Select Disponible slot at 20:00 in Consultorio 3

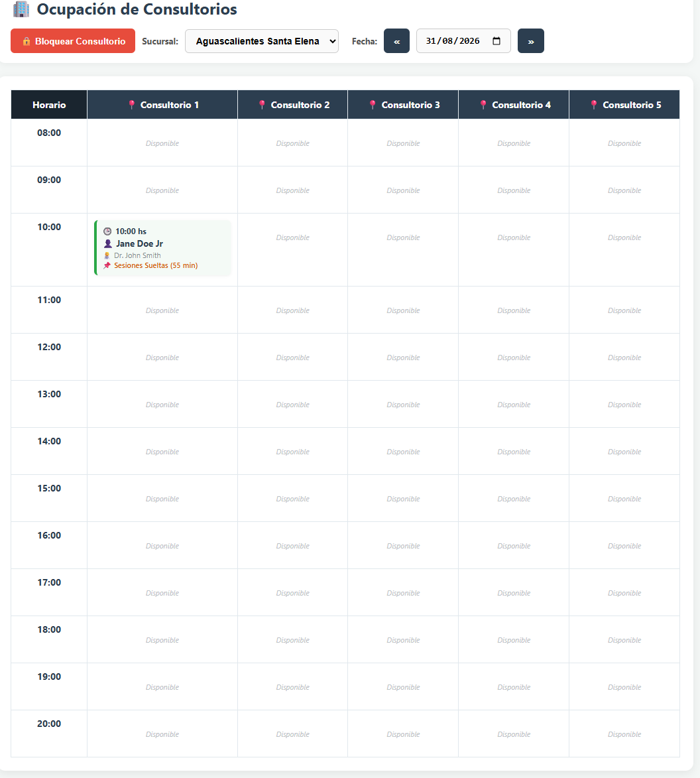point(403,734)
